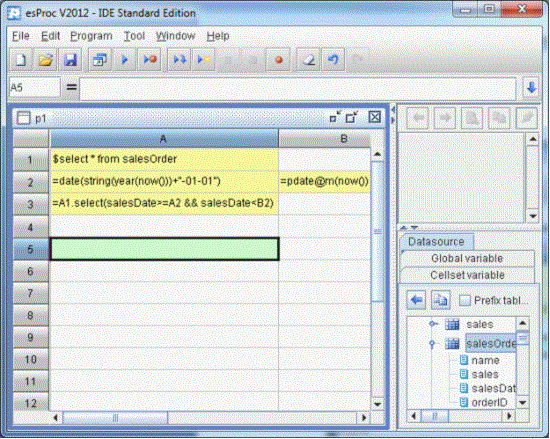Click the sales table icon in the tree
The height and width of the screenshot is (439, 550).
(452, 325)
